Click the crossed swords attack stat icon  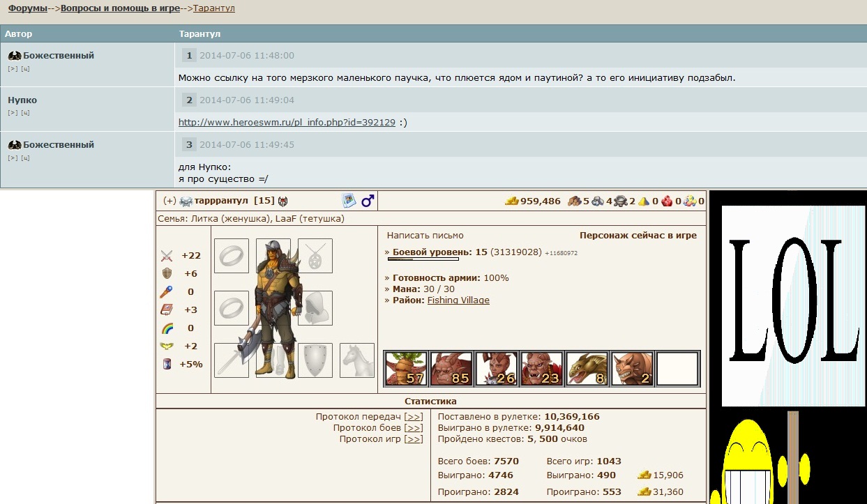pos(167,256)
